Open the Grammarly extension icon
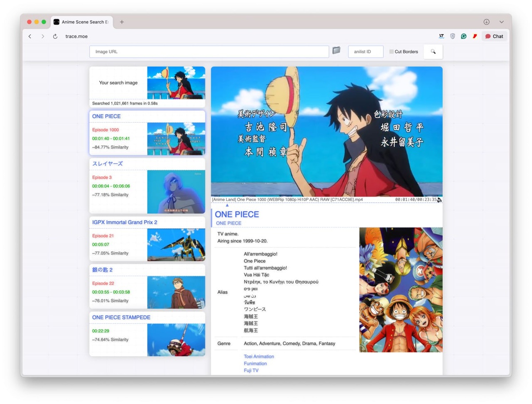 point(464,36)
